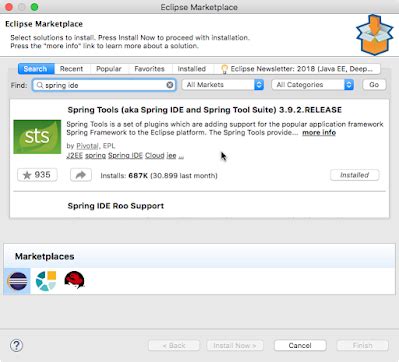Image resolution: width=399 pixels, height=362 pixels.
Task: Click the Marketplace box icon at top right
Action: (x=374, y=35)
